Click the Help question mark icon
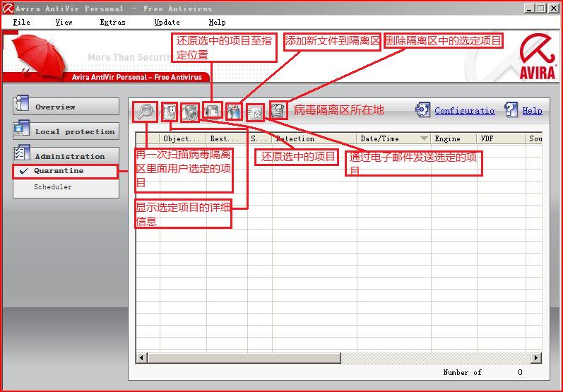The image size is (563, 392). [x=511, y=109]
